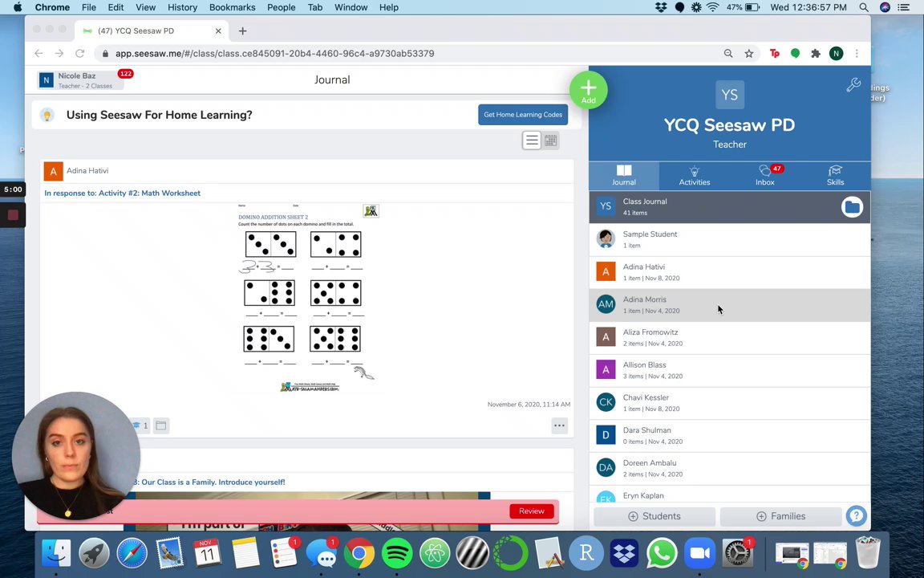This screenshot has width=924, height=578.
Task: Select Adina Morris in student list
Action: pos(730,305)
